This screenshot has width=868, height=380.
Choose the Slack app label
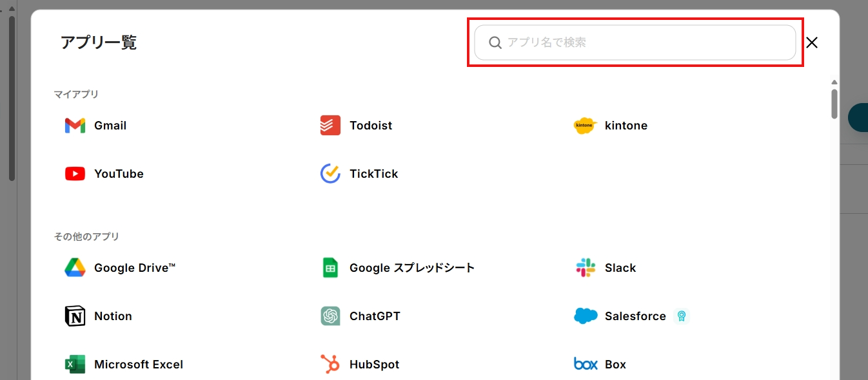point(620,268)
